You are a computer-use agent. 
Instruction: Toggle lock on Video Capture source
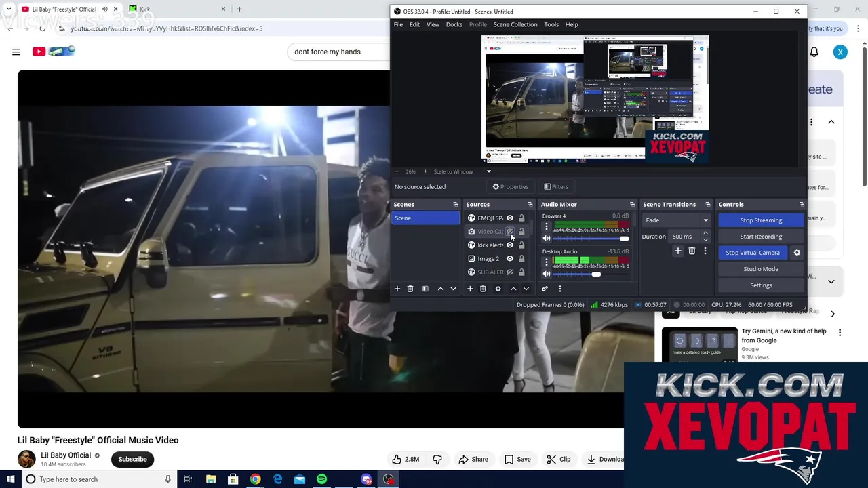pos(521,232)
